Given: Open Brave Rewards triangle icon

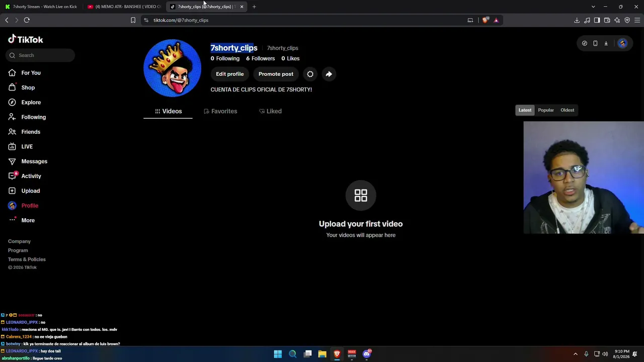Looking at the screenshot, I should 496,20.
